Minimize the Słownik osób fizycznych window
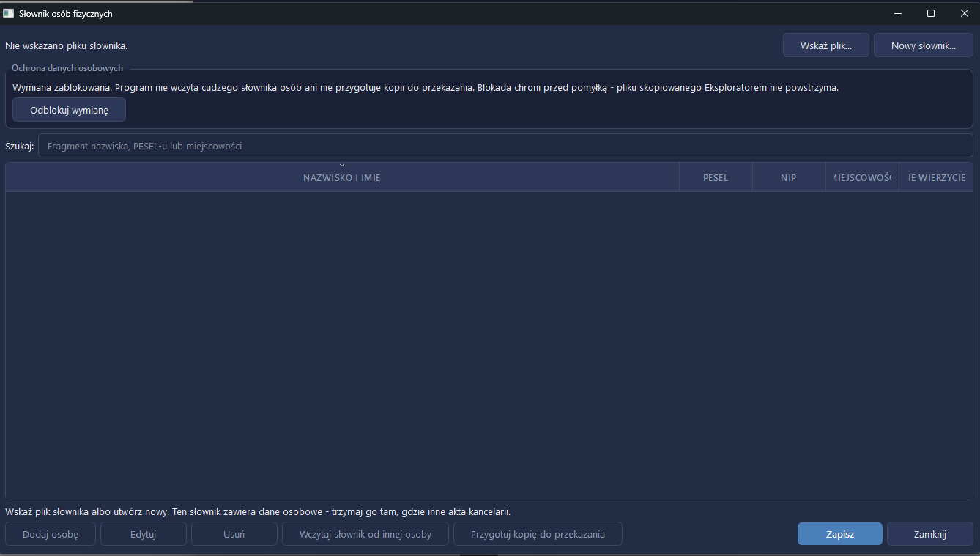The width and height of the screenshot is (980, 556). tap(897, 13)
